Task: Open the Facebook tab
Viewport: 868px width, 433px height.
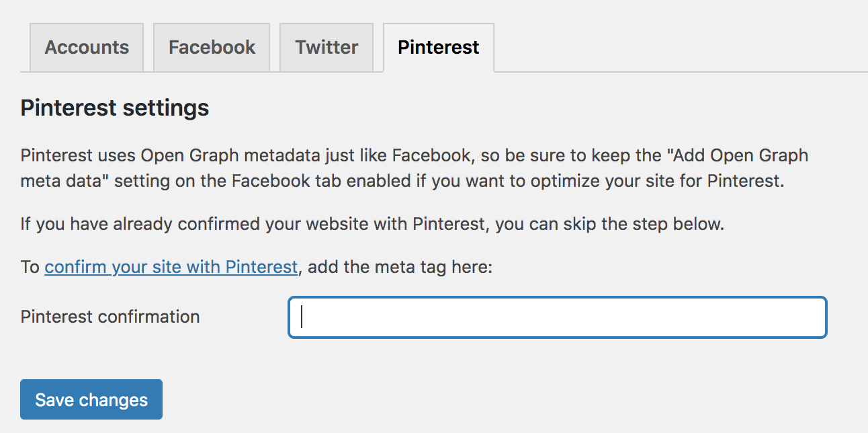Action: coord(212,48)
